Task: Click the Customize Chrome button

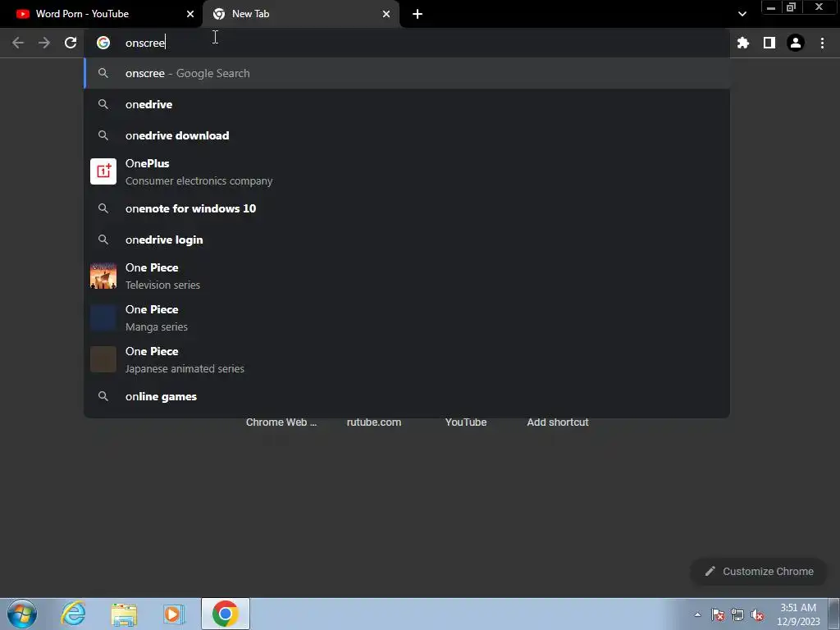Action: pos(759,571)
